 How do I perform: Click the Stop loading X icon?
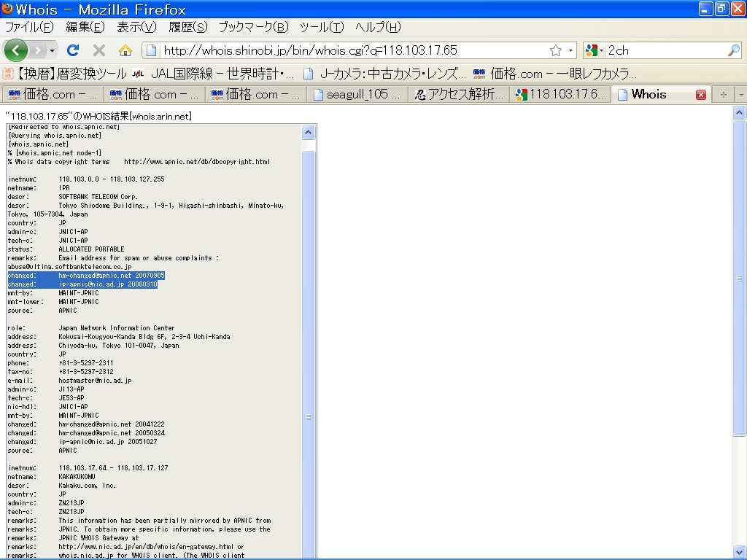[99, 50]
